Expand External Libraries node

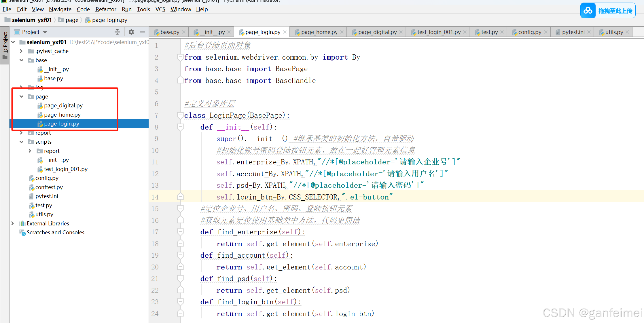(x=13, y=223)
